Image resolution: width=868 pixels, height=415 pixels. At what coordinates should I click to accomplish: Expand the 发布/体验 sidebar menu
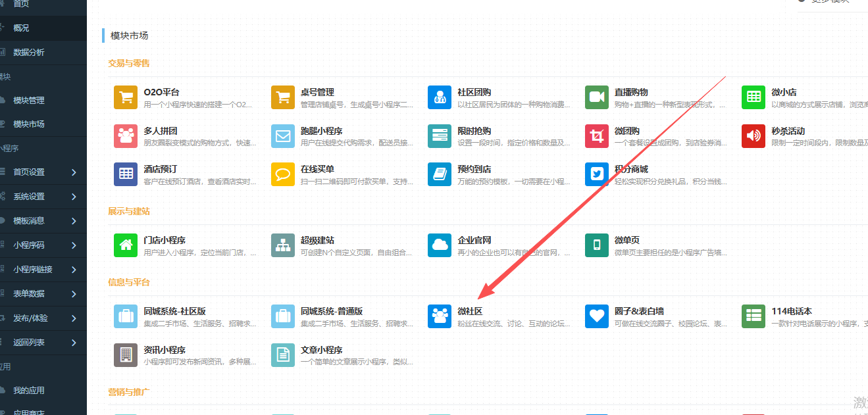[43, 318]
